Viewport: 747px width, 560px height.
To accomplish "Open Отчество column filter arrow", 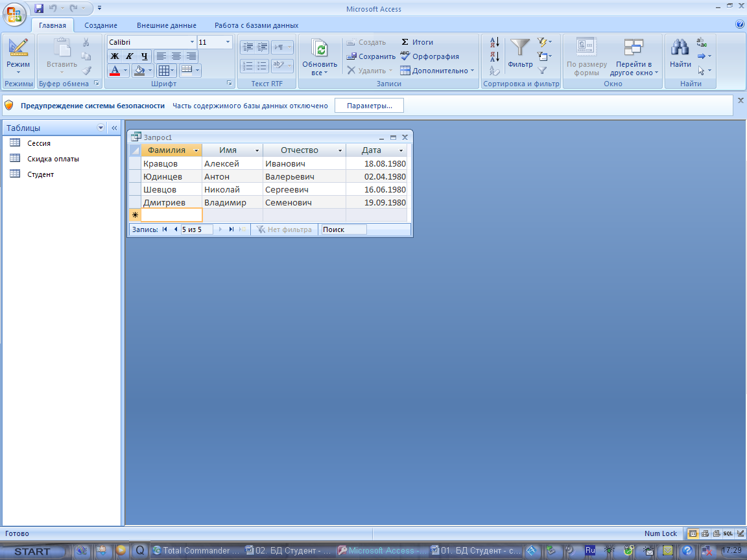I will point(340,150).
